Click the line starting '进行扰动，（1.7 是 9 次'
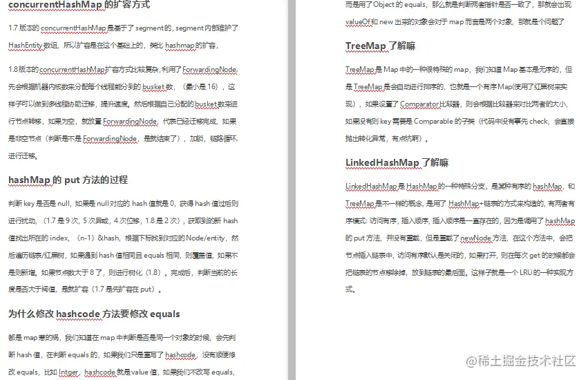 123,221
